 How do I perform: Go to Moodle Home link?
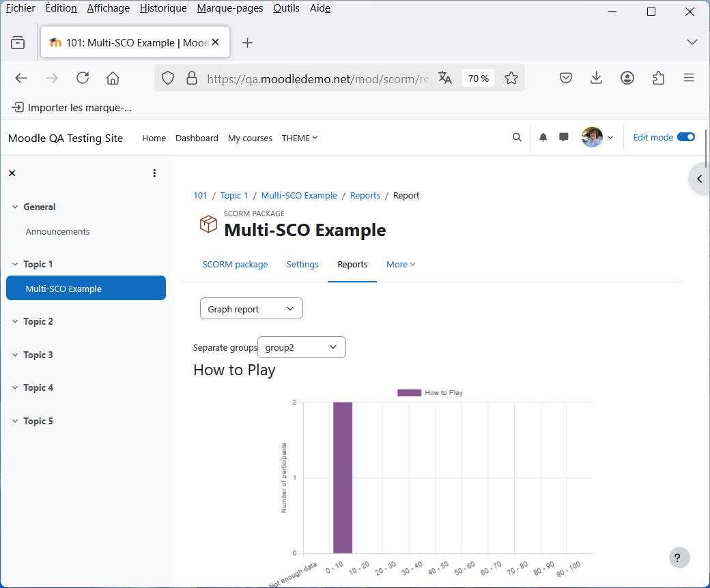click(154, 138)
